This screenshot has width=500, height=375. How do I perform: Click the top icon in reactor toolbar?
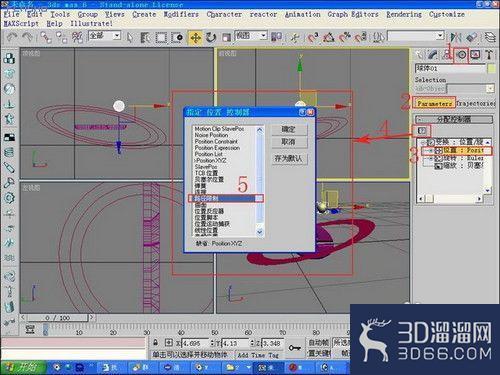click(9, 58)
